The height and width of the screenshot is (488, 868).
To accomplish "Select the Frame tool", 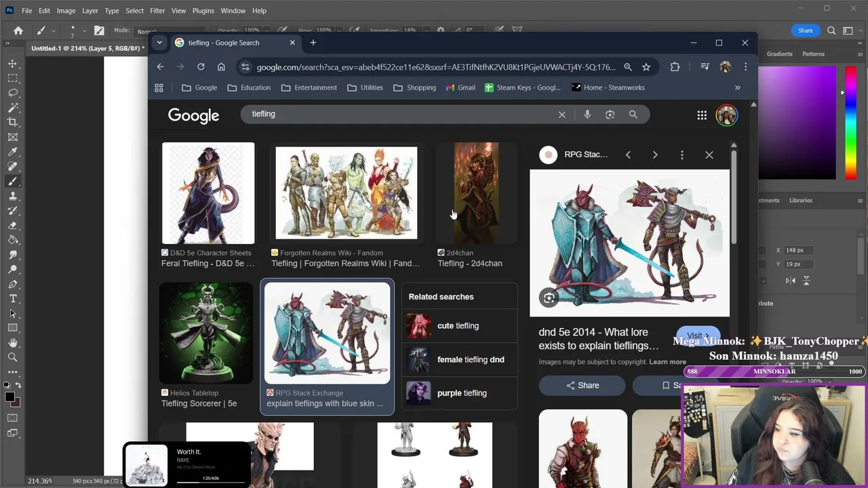I will [x=13, y=137].
